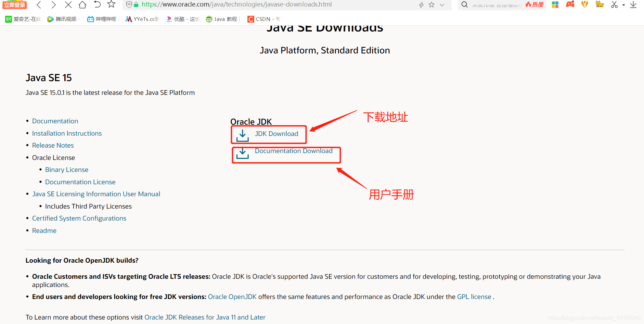Click into the search box field
Viewport: 644px width, 324px height.
[x=496, y=5]
